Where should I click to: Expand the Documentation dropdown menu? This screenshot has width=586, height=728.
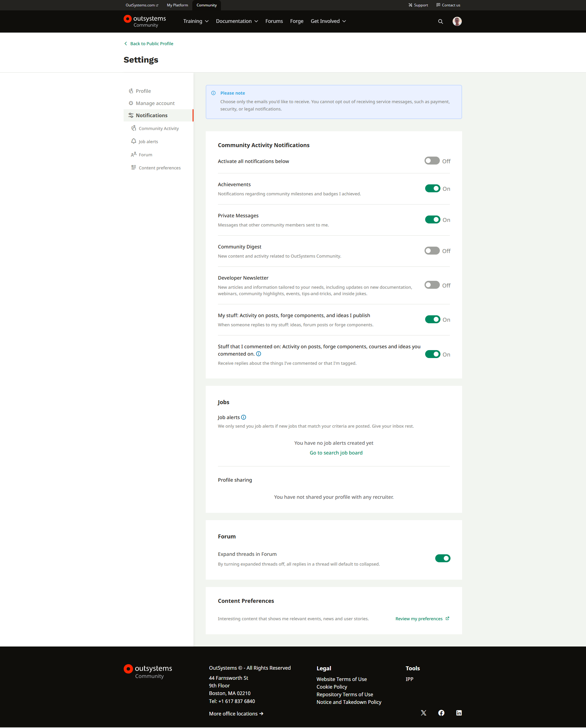pyautogui.click(x=237, y=21)
